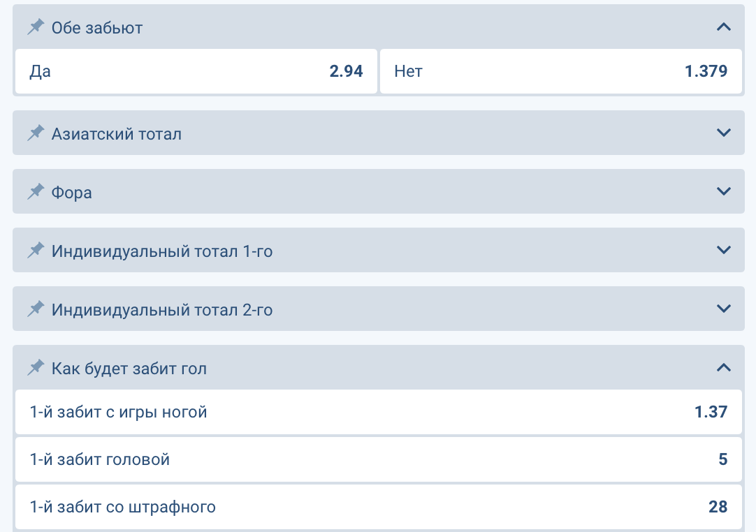
Task: Click the Азиатский тотал header title
Action: 117,133
